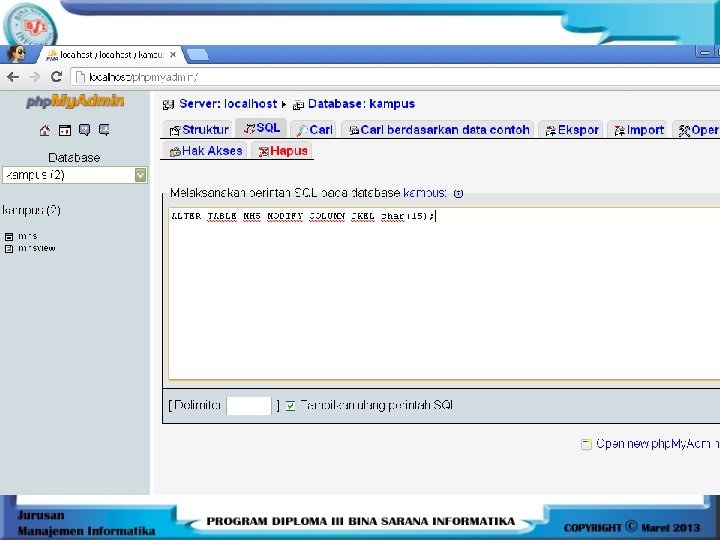
Task: Click the kampus link in SQL heading
Action: 424,193
